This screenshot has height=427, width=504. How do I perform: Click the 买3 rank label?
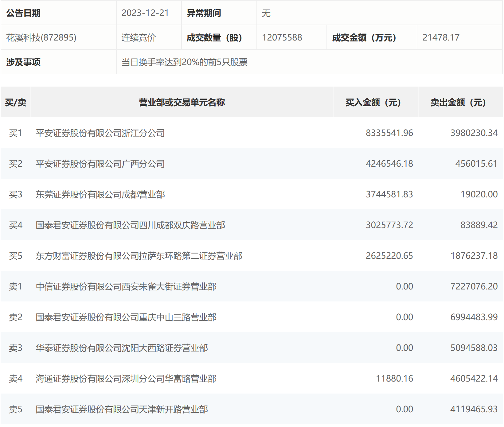coord(16,194)
